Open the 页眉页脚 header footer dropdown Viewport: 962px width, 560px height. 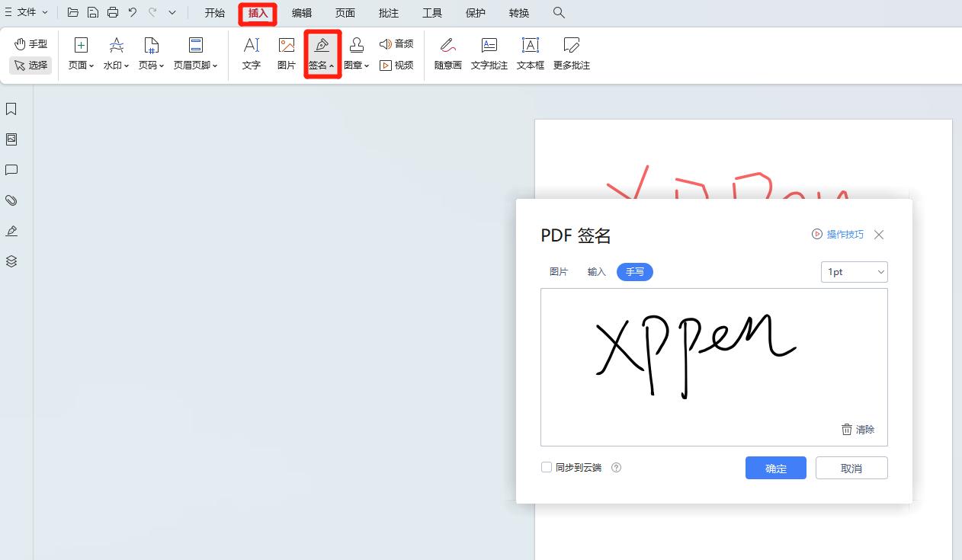coord(196,53)
